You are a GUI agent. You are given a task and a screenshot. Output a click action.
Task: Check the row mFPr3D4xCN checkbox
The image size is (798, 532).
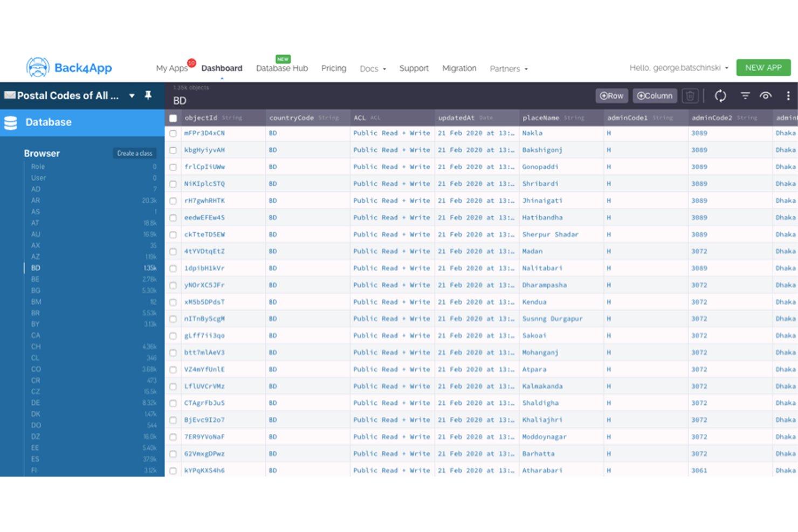[173, 133]
